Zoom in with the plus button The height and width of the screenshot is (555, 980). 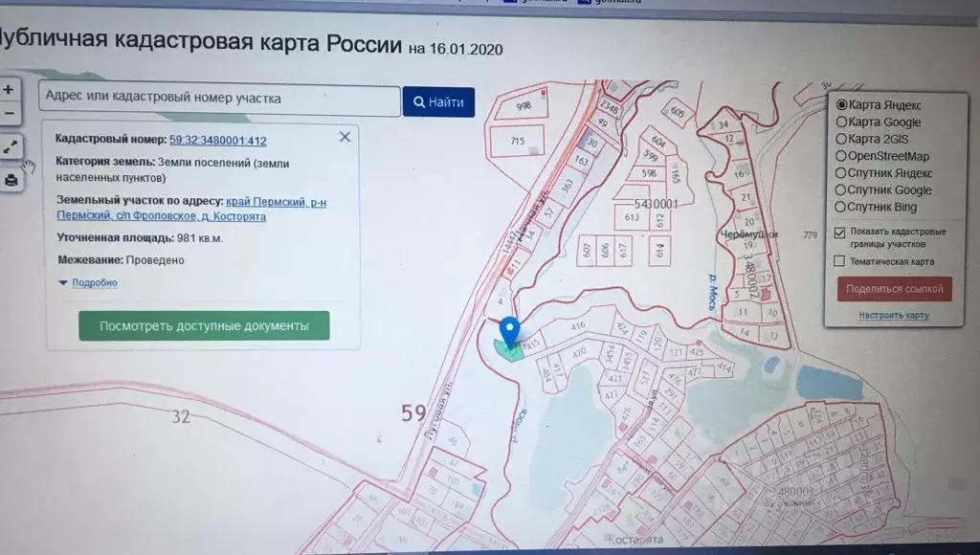click(9, 89)
